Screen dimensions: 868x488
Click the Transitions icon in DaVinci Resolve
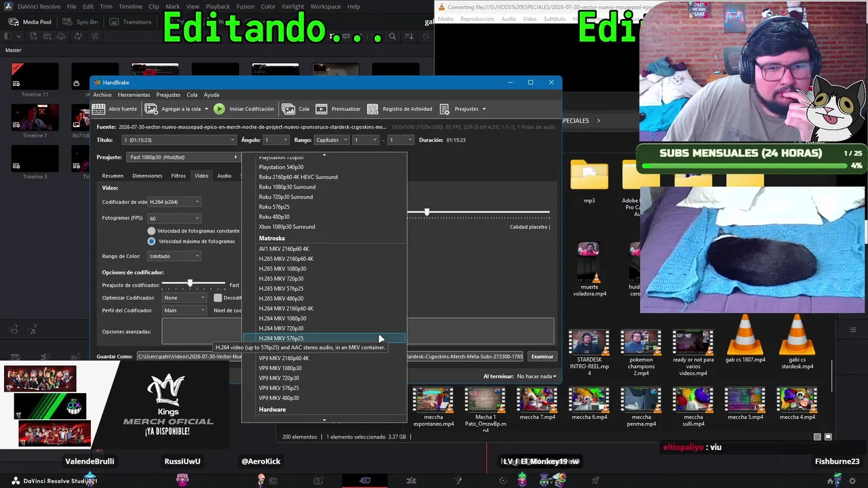pos(115,22)
